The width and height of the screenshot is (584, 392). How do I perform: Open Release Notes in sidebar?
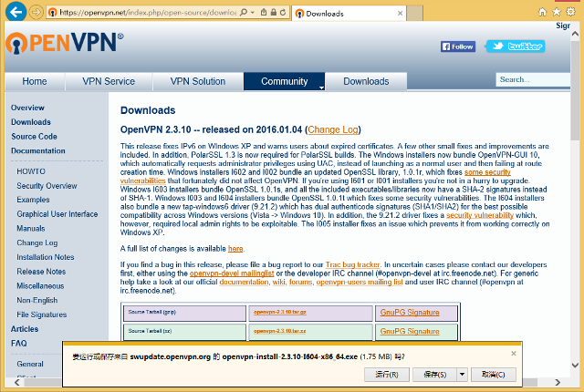41,272
